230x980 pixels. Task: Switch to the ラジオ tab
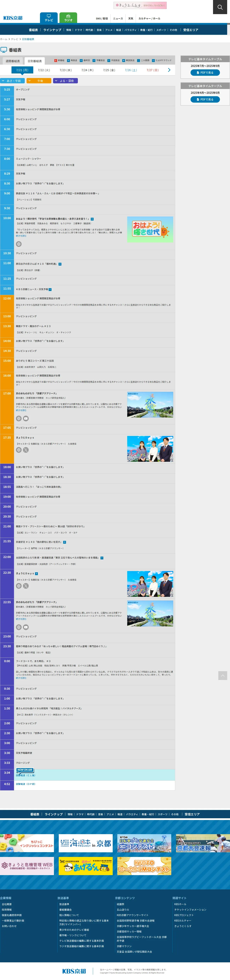pyautogui.click(x=68, y=18)
